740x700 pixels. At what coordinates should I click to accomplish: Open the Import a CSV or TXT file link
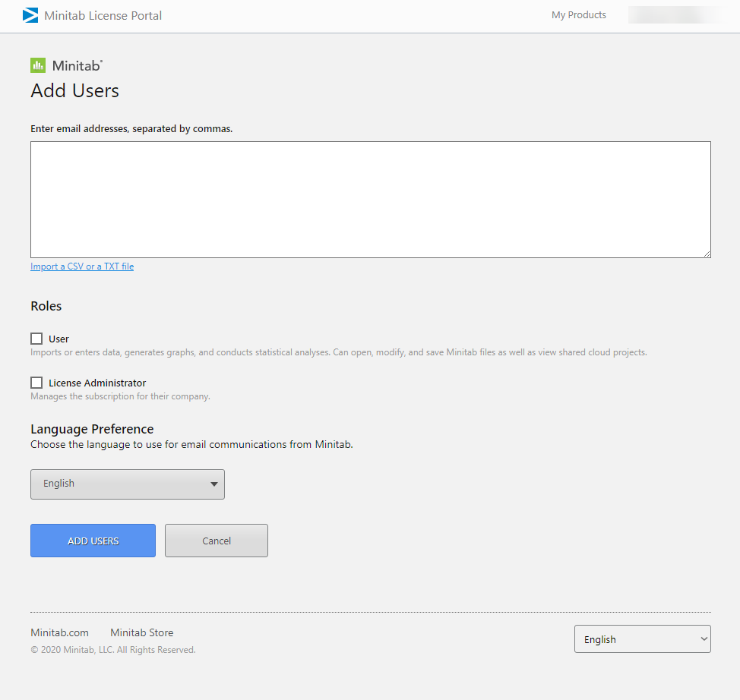[82, 266]
